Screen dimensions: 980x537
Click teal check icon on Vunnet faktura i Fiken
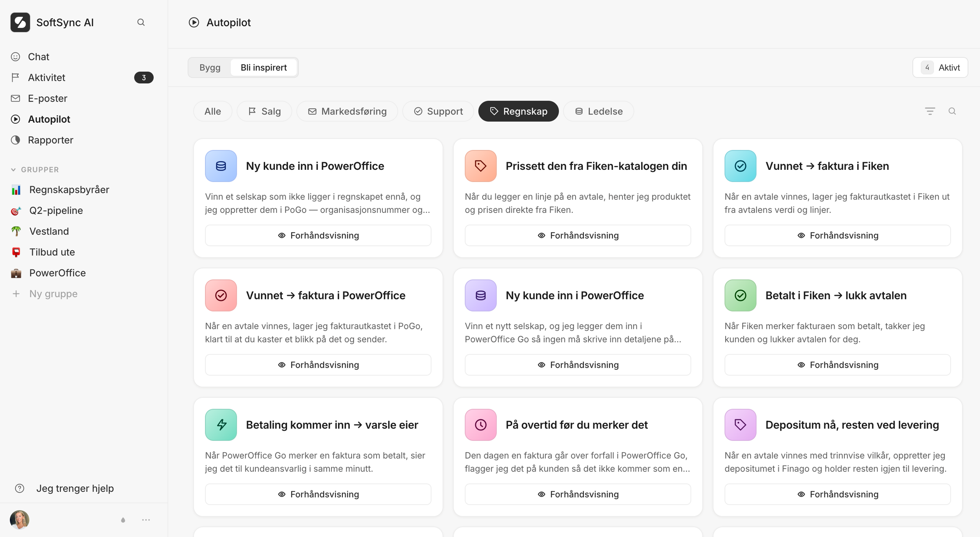coord(741,166)
